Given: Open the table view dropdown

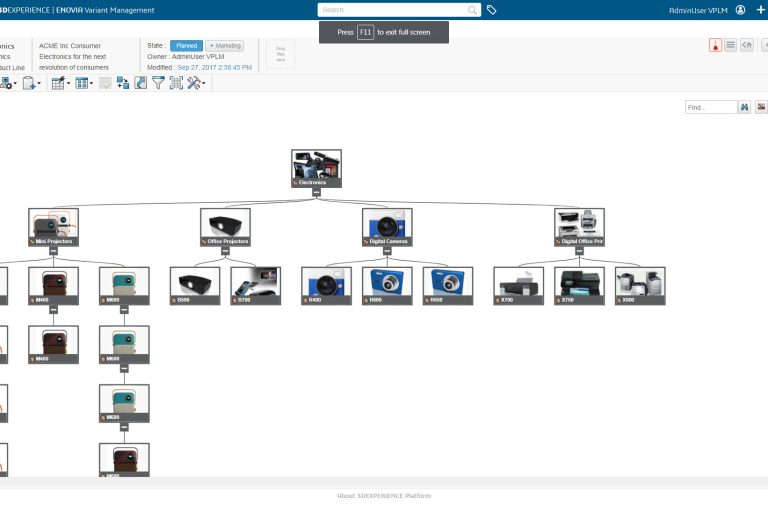Looking at the screenshot, I should tap(84, 83).
